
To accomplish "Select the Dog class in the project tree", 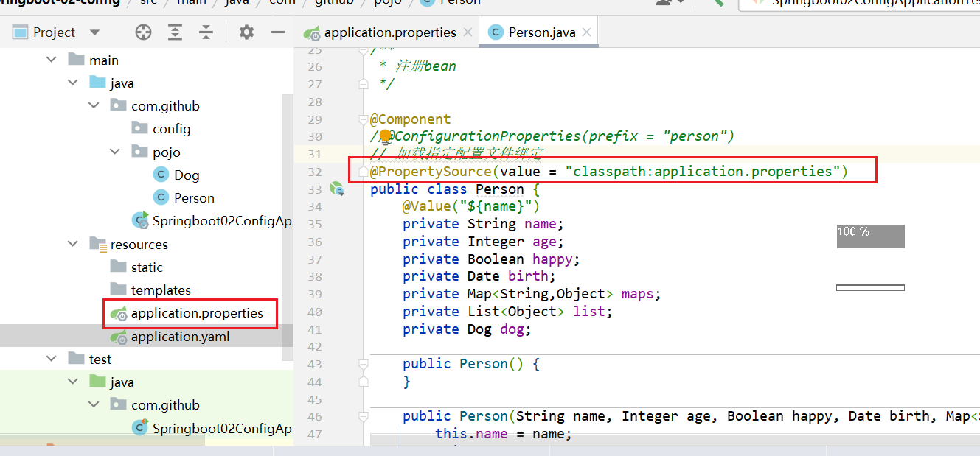I will (x=186, y=175).
